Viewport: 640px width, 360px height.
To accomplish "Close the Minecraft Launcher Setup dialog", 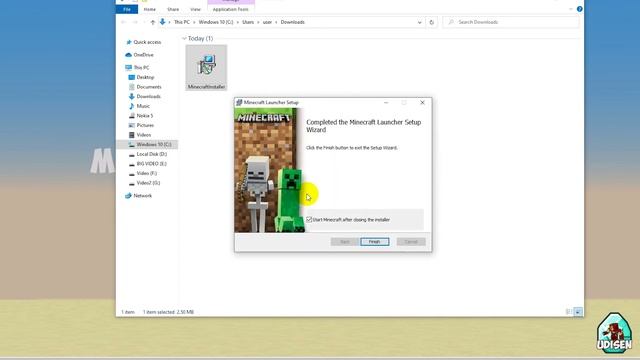I will point(422,102).
